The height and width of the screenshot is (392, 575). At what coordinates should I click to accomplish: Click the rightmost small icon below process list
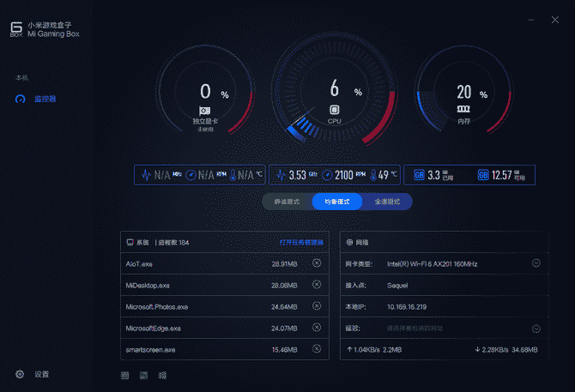pos(162,375)
